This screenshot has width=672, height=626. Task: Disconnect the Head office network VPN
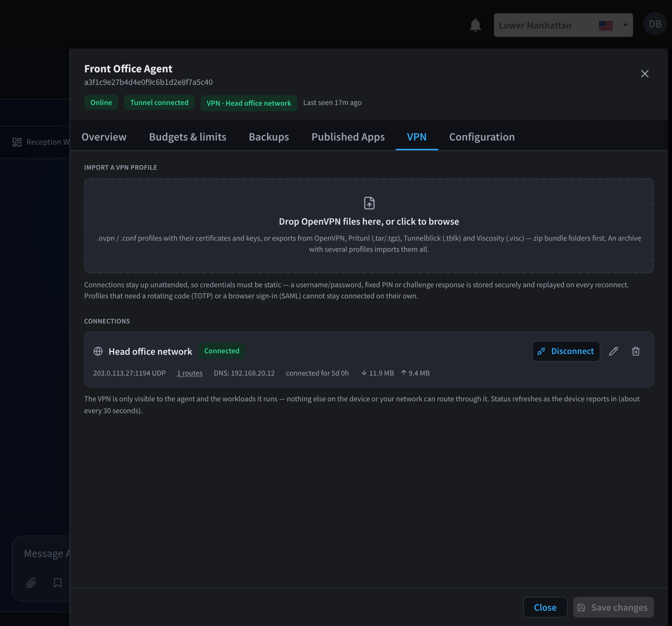[566, 351]
